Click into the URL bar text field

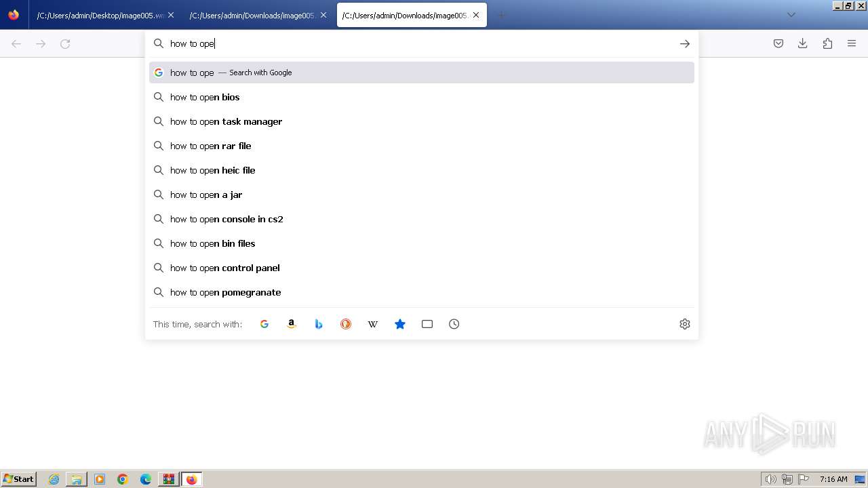(420, 43)
